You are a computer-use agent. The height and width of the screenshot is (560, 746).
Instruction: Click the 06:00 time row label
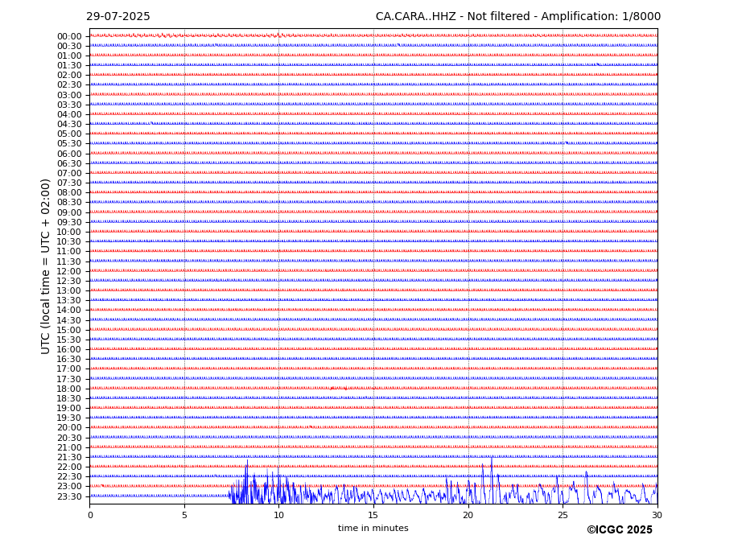(x=69, y=154)
